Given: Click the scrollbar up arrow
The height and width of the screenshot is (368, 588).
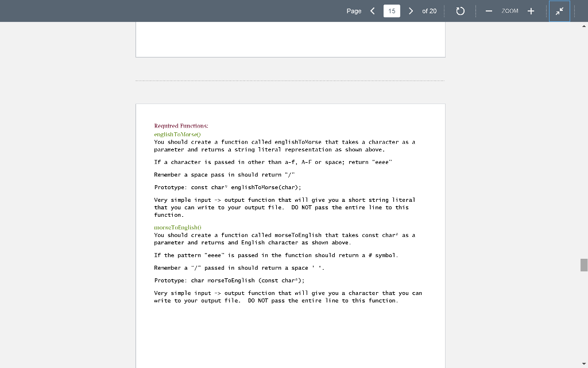Looking at the screenshot, I should click(x=583, y=26).
